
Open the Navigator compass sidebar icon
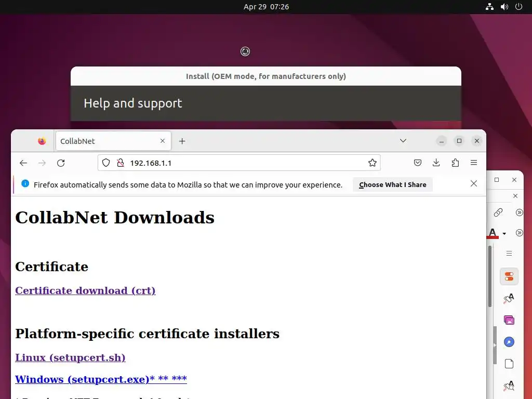509,342
